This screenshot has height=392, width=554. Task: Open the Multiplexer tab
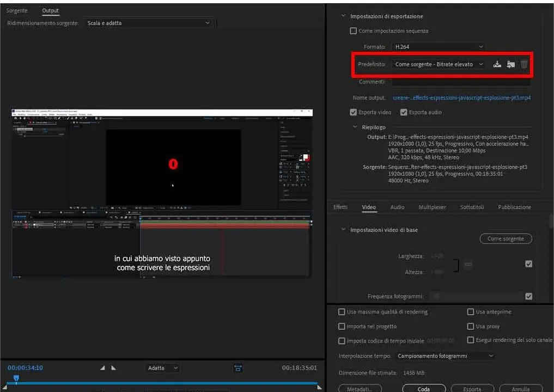click(x=432, y=207)
